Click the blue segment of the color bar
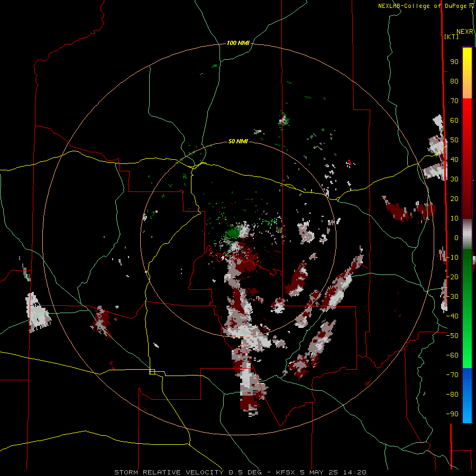476x476 pixels. (x=467, y=396)
